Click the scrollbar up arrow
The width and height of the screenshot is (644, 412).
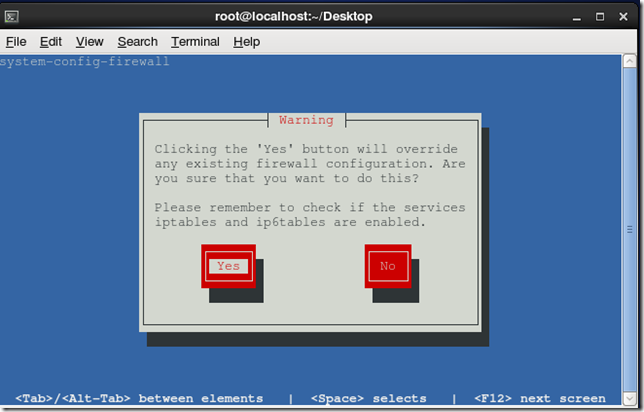tap(629, 62)
